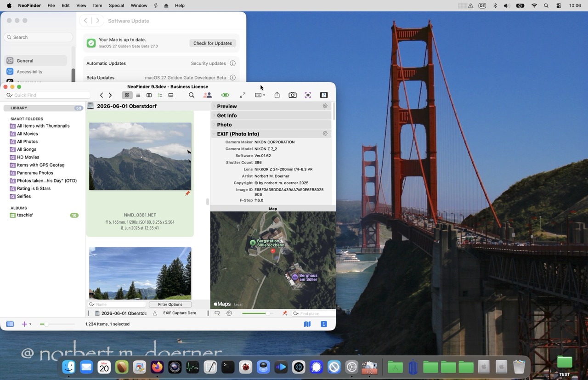Expand the Preview inspector section
This screenshot has width=588, height=380.
[214, 106]
